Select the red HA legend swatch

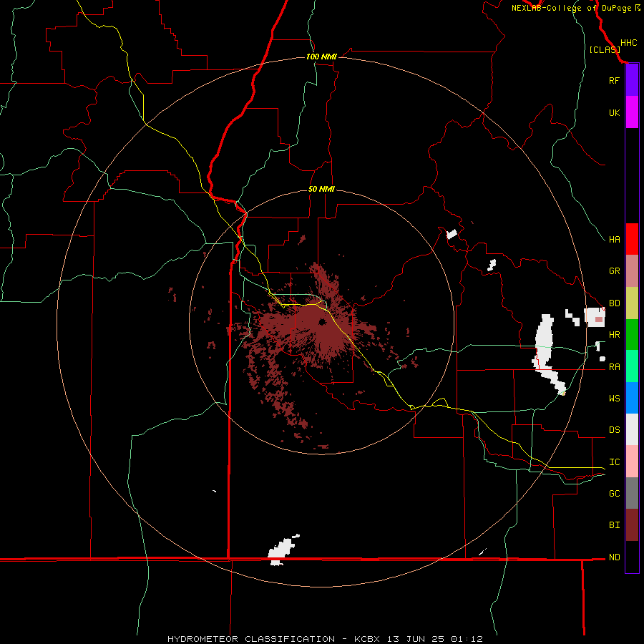(x=632, y=239)
